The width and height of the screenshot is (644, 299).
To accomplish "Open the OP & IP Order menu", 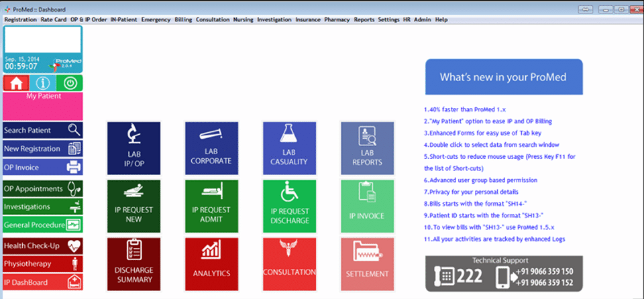I will click(x=89, y=19).
